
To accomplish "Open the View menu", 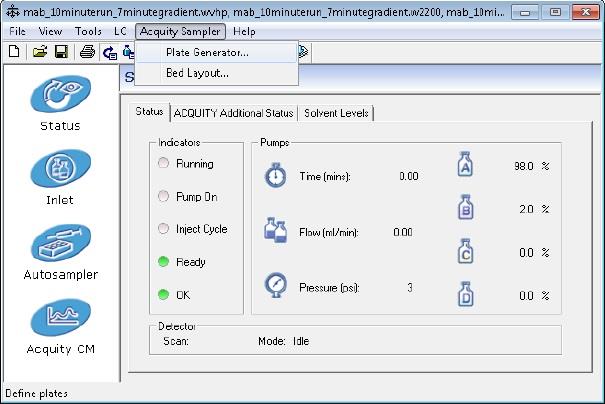I will (50, 31).
